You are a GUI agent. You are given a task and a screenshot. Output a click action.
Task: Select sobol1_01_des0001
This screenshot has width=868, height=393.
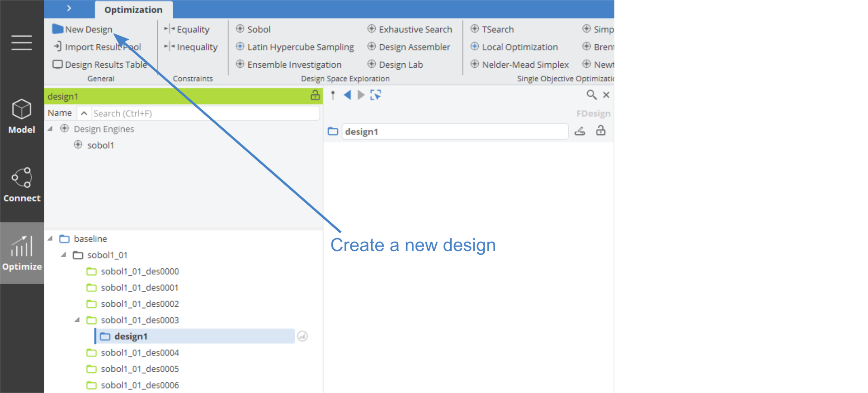point(140,288)
